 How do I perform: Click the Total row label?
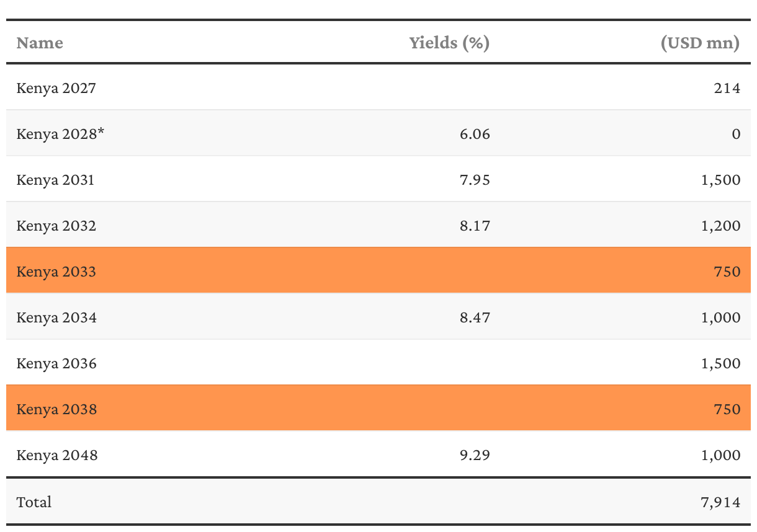(x=34, y=502)
